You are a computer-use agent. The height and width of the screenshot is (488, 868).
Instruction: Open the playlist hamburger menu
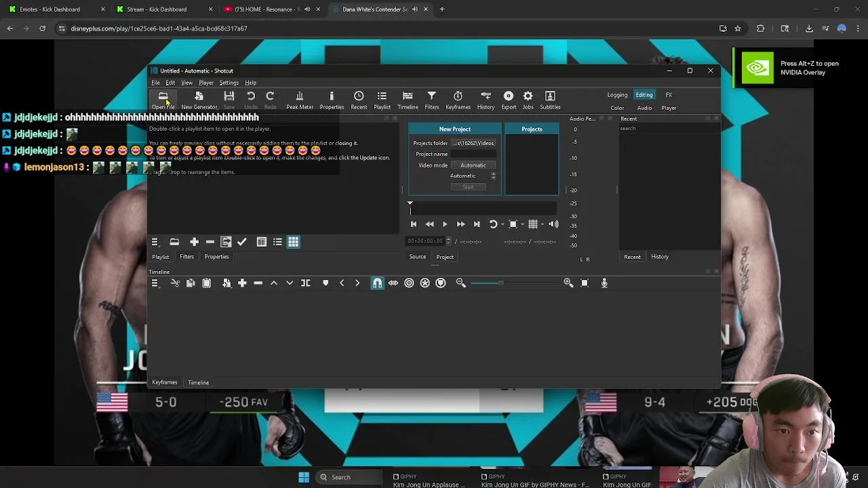155,242
